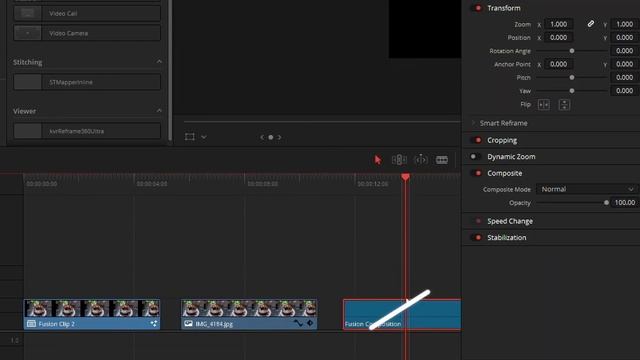
Task: Open the viewer overlay dropdown chevron
Action: pos(204,137)
